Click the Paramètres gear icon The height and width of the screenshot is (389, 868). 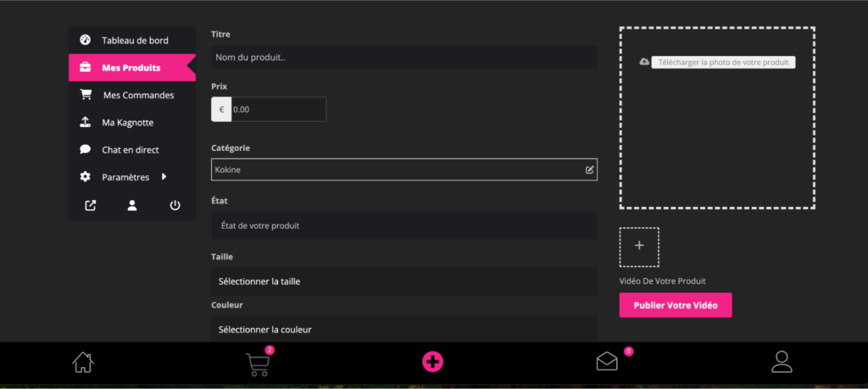[x=86, y=177]
